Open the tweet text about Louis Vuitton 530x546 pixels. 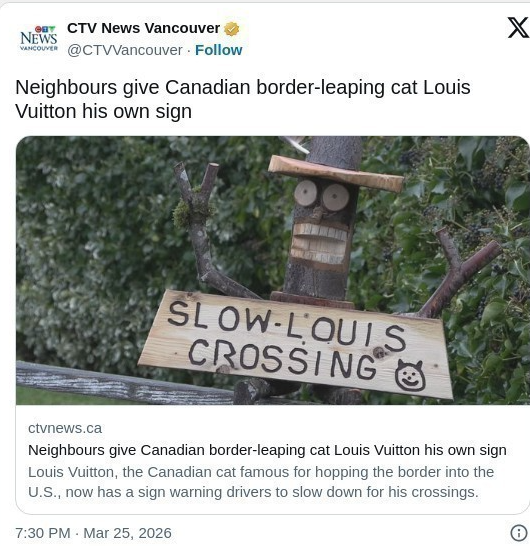243,99
